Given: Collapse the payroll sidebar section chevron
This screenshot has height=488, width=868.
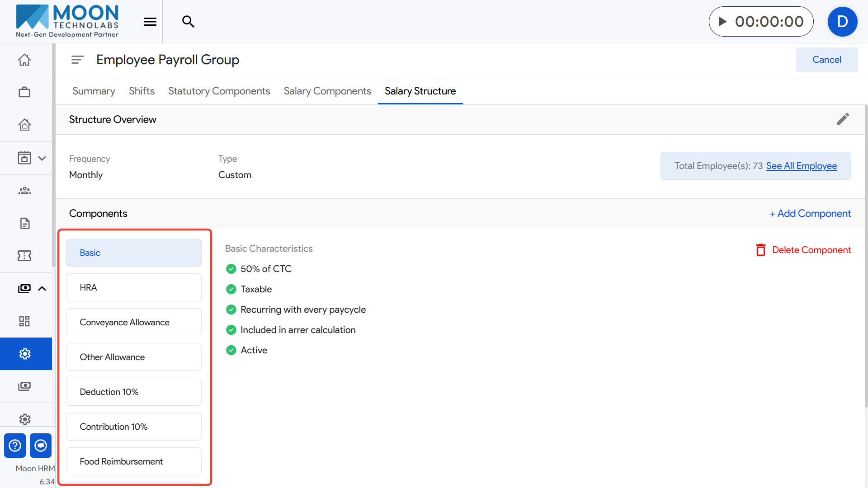Looking at the screenshot, I should tap(42, 289).
